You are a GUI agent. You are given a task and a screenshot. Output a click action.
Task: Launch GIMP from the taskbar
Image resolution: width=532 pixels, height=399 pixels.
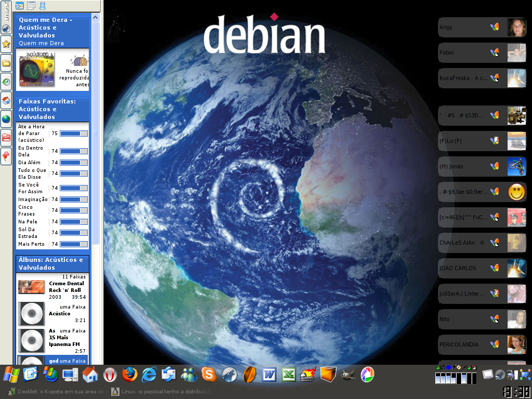[x=348, y=375]
